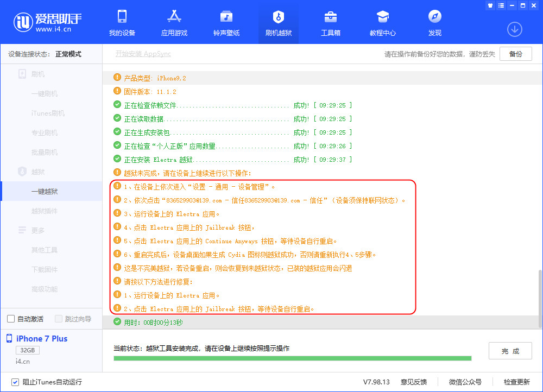
Task: Open the download manager arrow icon
Action: (515, 29)
